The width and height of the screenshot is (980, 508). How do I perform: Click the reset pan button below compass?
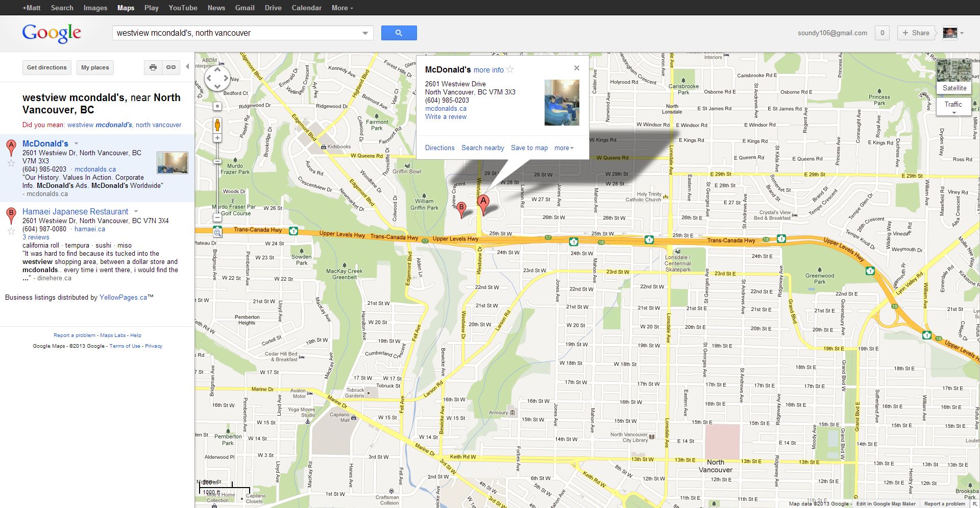pyautogui.click(x=217, y=106)
